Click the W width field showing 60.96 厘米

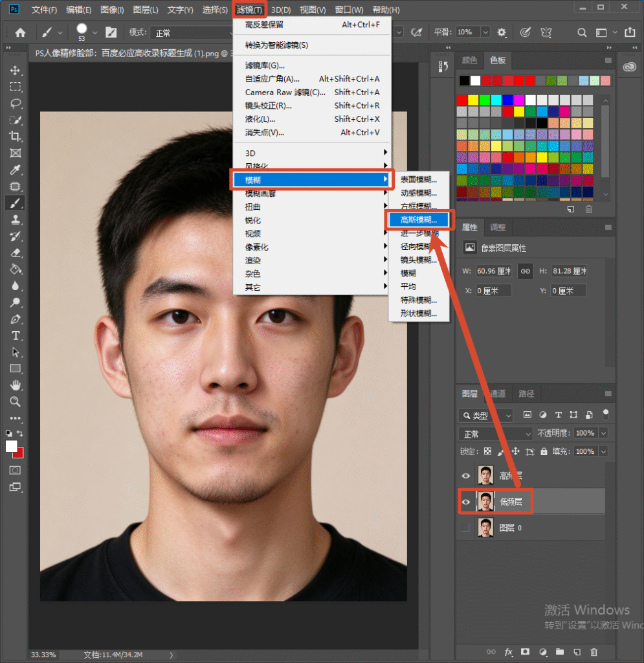[x=494, y=271]
